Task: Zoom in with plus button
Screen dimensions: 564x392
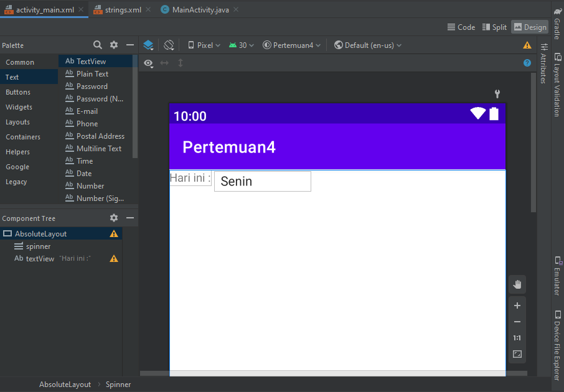Action: click(517, 306)
